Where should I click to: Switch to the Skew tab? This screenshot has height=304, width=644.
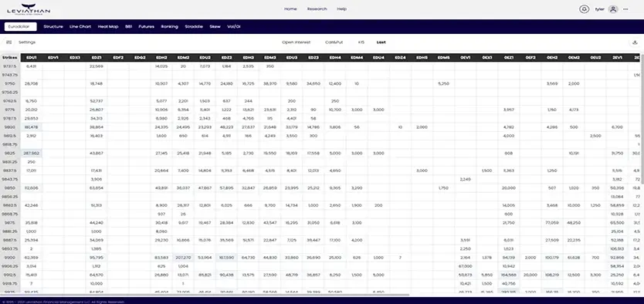click(215, 27)
